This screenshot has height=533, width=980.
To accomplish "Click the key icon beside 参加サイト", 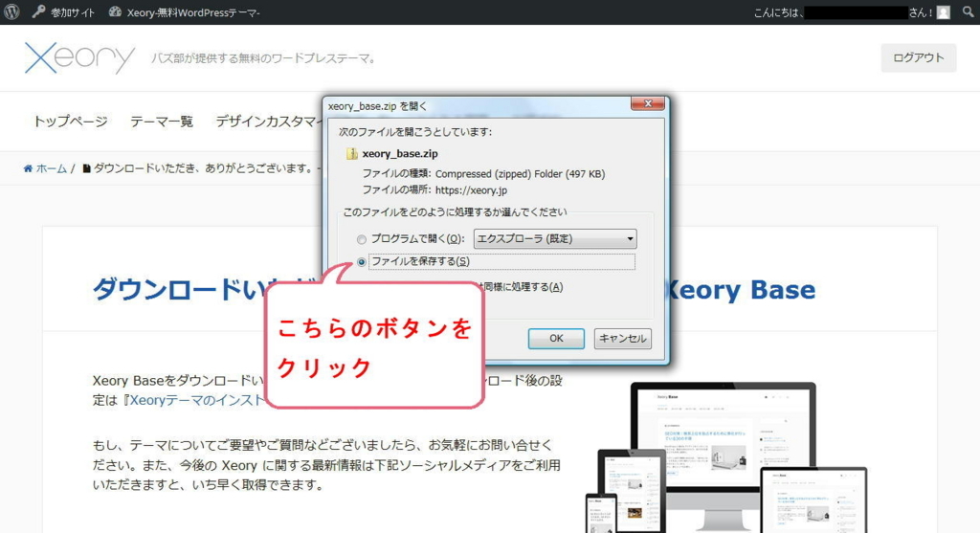I will [x=38, y=11].
